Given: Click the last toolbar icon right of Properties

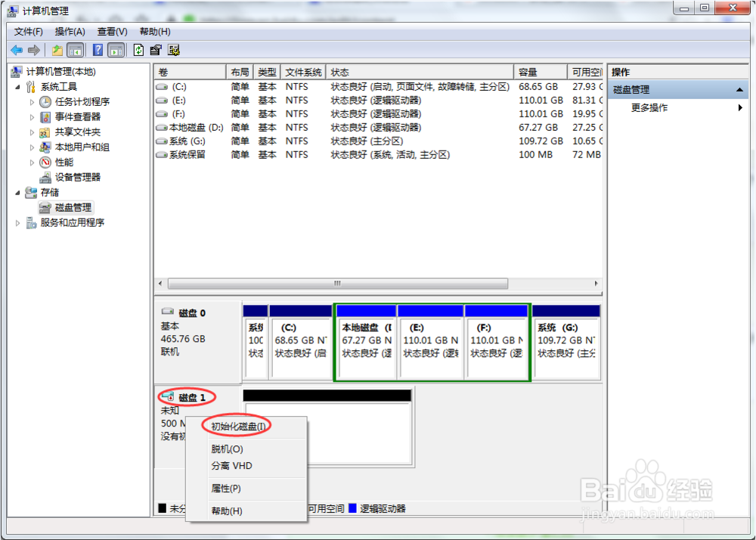Looking at the screenshot, I should [174, 50].
